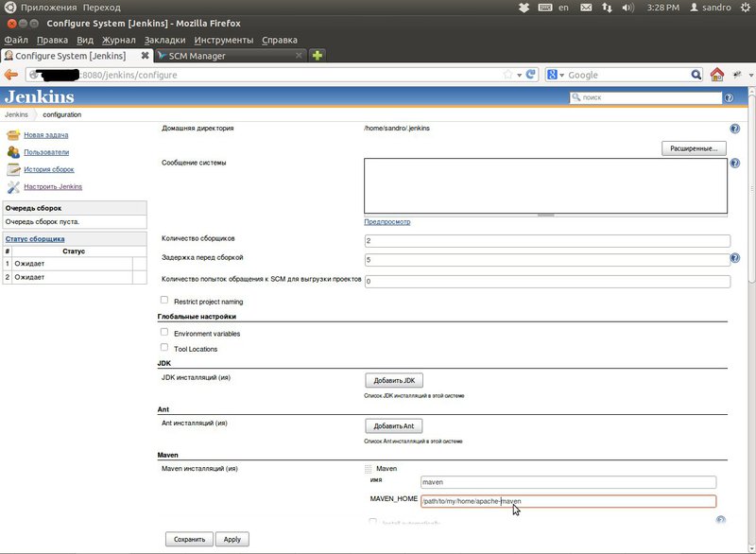This screenshot has height=554, width=756.
Task: Click the Google search magnifier icon
Action: pos(696,75)
